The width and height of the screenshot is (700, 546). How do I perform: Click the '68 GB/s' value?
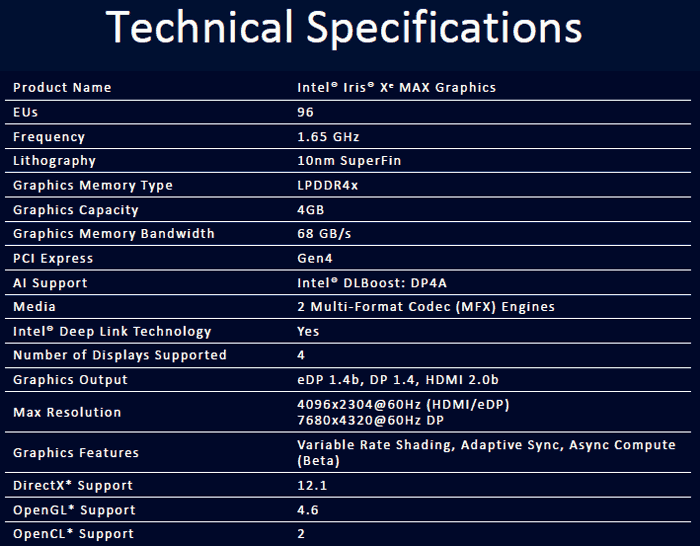point(324,233)
